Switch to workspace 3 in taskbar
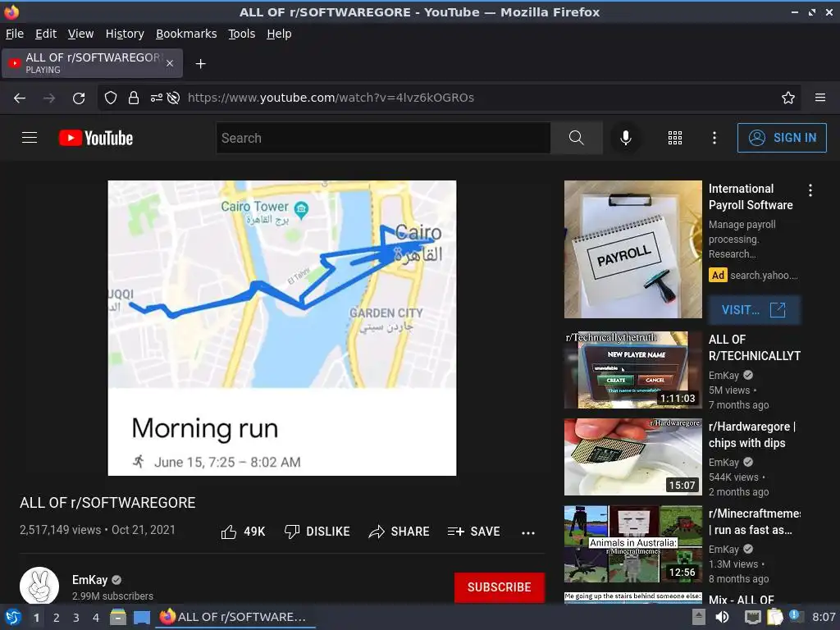Image resolution: width=840 pixels, height=630 pixels. [x=76, y=618]
